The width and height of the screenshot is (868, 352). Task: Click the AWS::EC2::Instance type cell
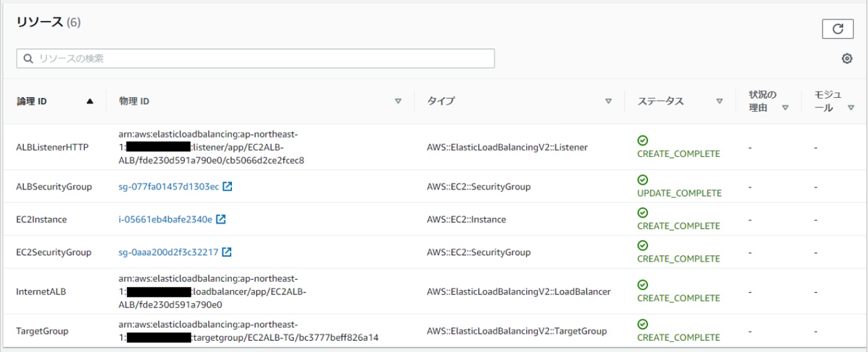point(466,219)
